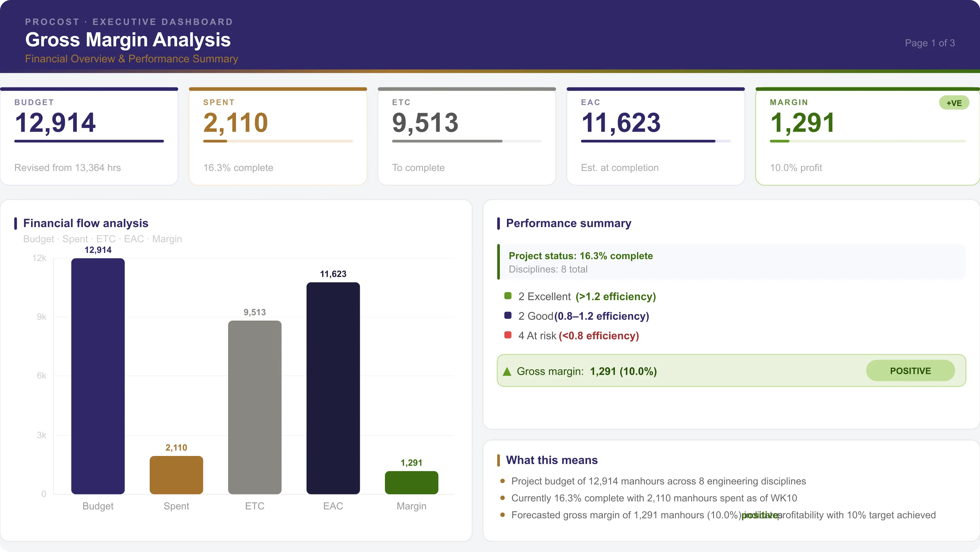Click the green Margin bar
The width and height of the screenshot is (980, 552).
(x=411, y=482)
